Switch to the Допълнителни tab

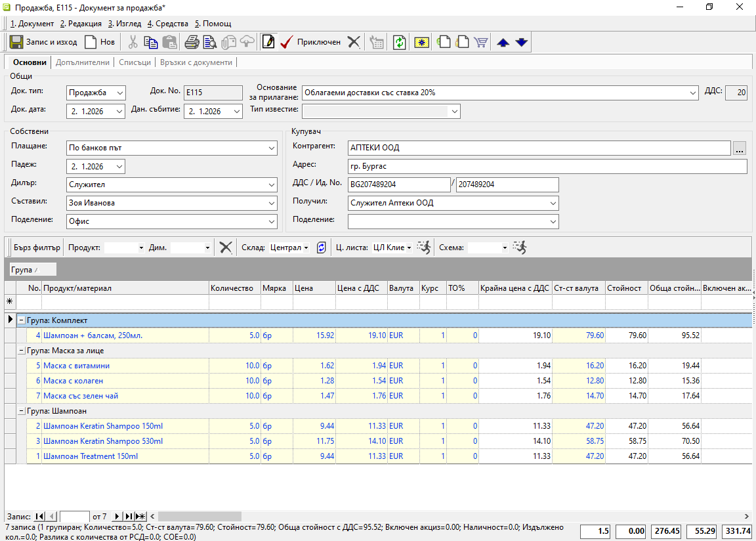(x=83, y=62)
